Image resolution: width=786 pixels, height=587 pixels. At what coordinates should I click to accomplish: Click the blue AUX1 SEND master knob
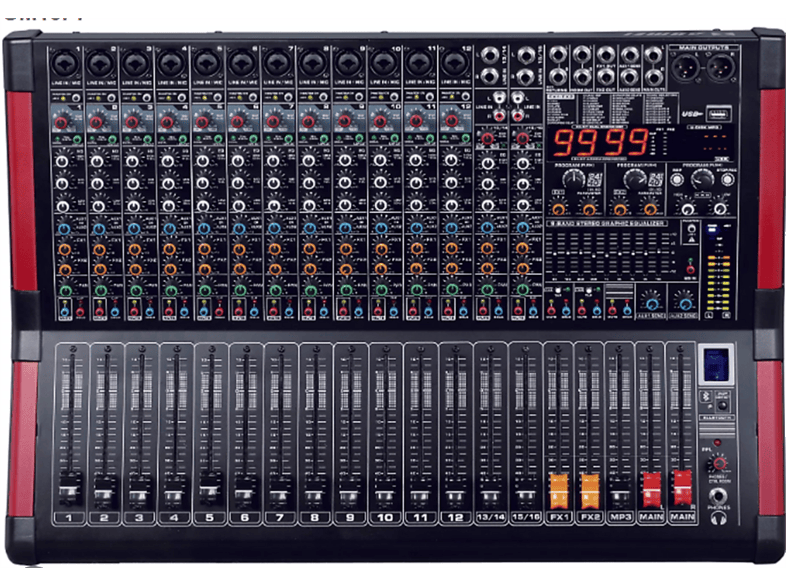(652, 303)
